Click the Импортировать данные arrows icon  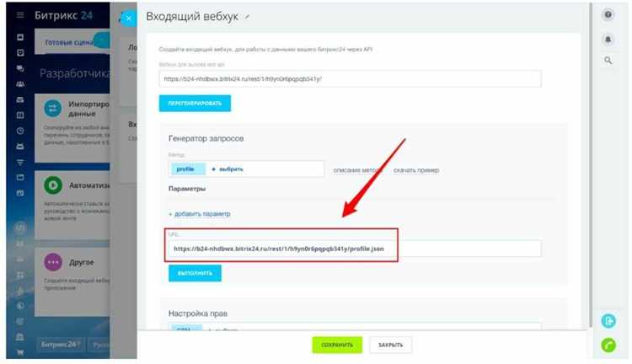53,109
